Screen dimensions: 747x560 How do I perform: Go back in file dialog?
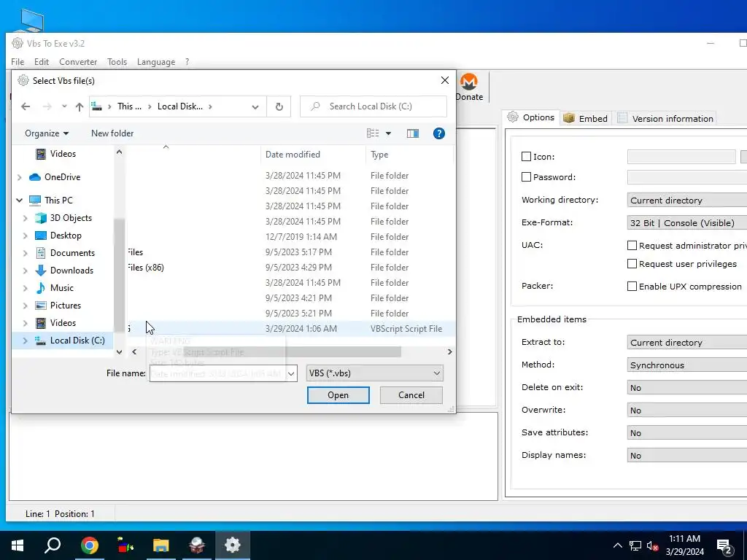tap(26, 106)
